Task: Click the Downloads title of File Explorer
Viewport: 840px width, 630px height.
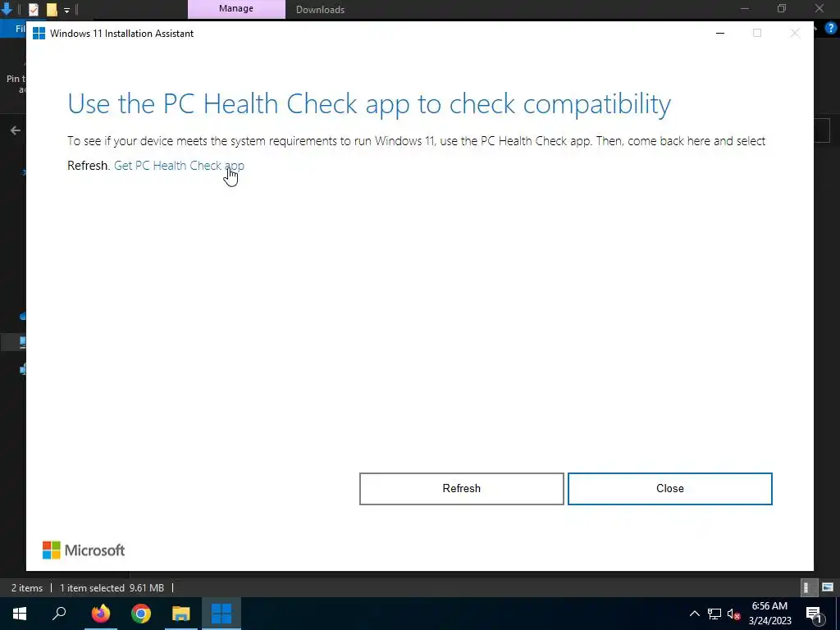Action: coord(320,10)
